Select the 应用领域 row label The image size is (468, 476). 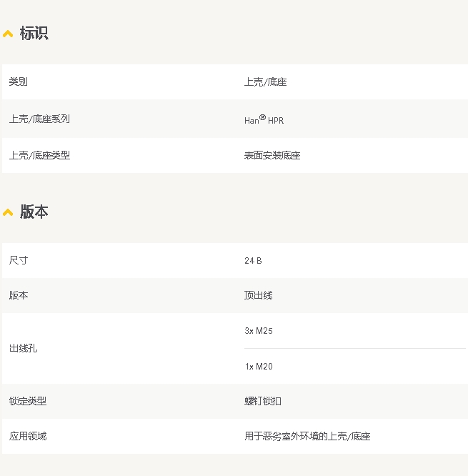click(x=28, y=436)
